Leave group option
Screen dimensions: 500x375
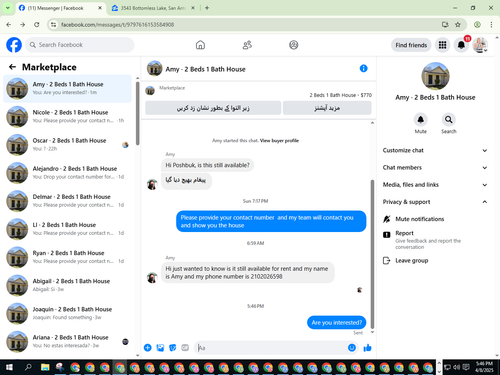[435, 260]
